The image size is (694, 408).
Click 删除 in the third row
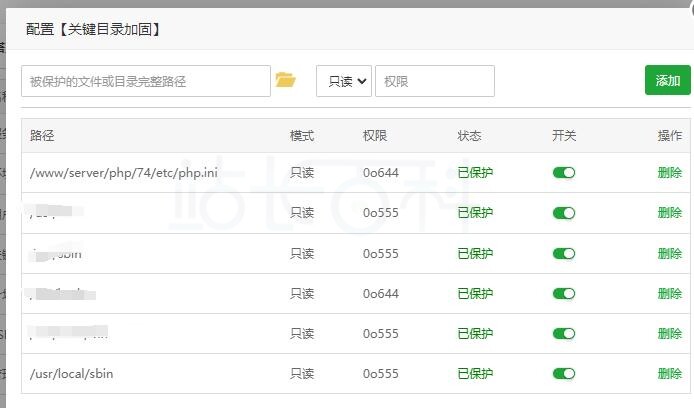[x=670, y=254]
